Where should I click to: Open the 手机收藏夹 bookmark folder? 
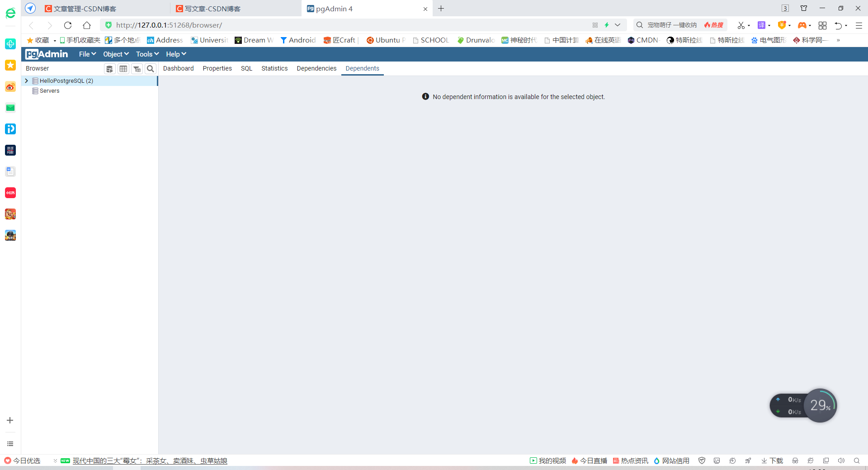tap(80, 40)
